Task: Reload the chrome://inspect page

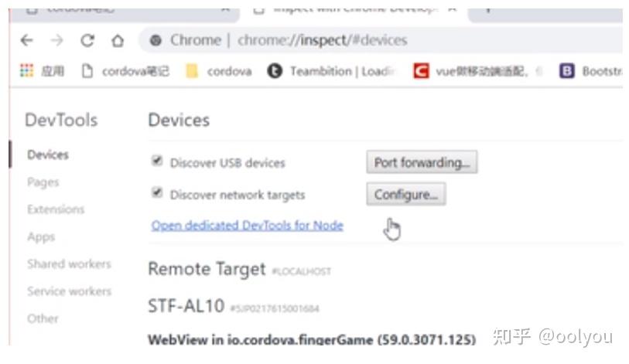Action: [x=87, y=40]
